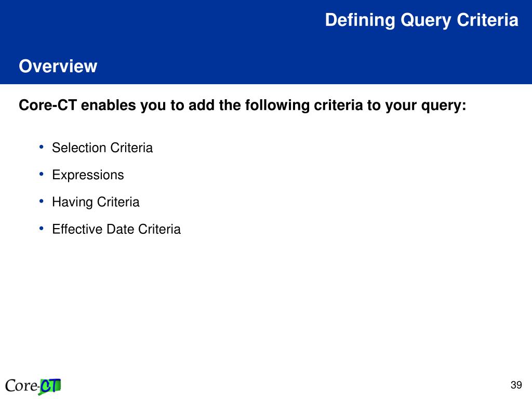Select the Expressions bullet text
Screen dimensions: 532x399
click(88, 175)
